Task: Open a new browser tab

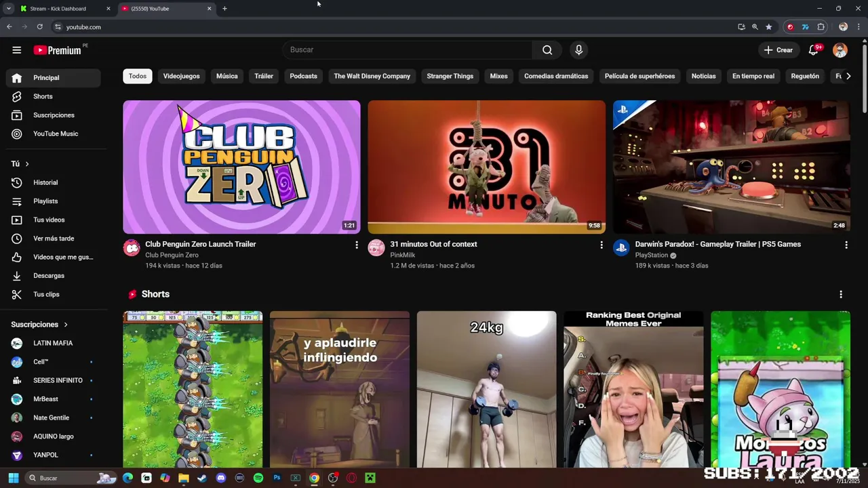Action: coord(224,9)
